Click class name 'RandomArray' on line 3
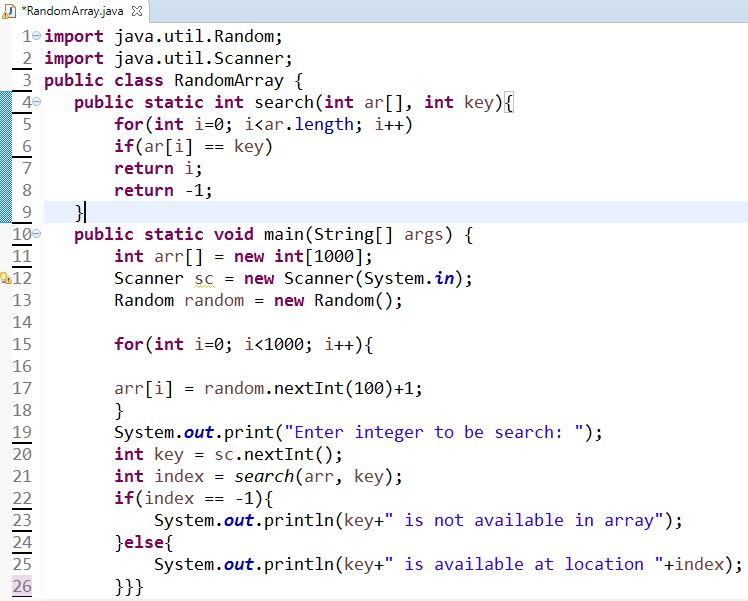Image resolution: width=748 pixels, height=601 pixels. point(229,80)
